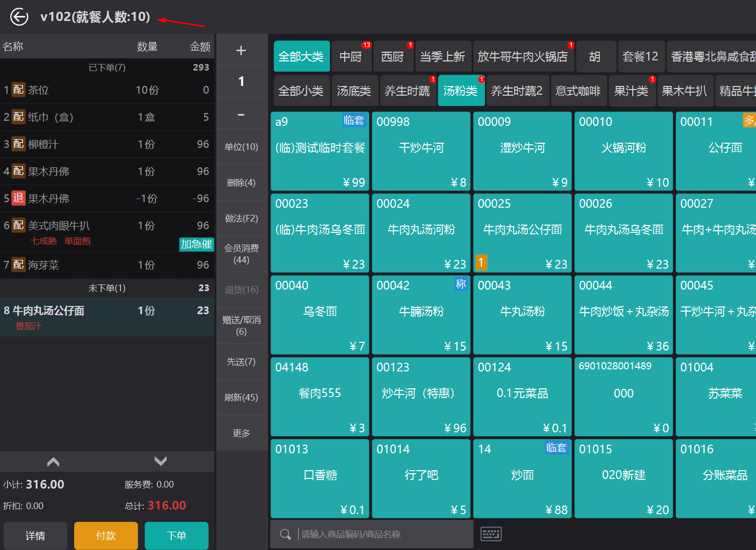This screenshot has height=550, width=756.
Task: Click the search magnifier icon
Action: point(285,534)
